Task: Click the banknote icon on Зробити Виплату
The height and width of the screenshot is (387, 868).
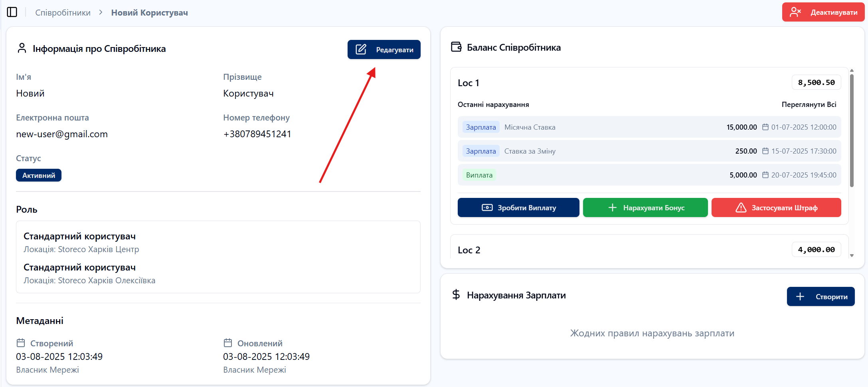Action: click(487, 208)
